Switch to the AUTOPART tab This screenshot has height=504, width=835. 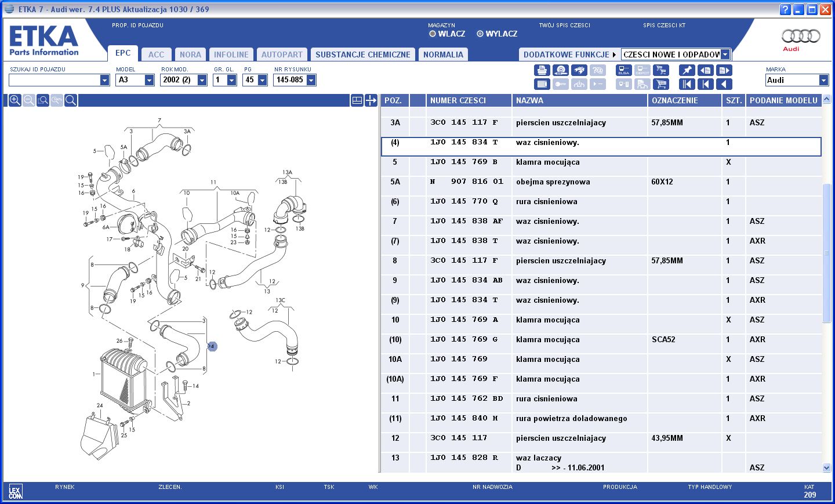282,55
